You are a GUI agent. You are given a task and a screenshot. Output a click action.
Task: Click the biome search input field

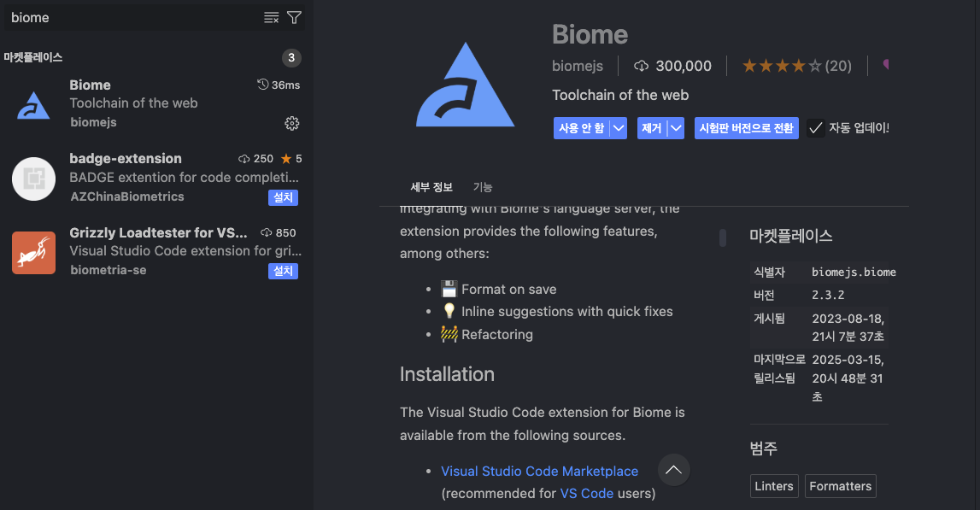tap(128, 17)
